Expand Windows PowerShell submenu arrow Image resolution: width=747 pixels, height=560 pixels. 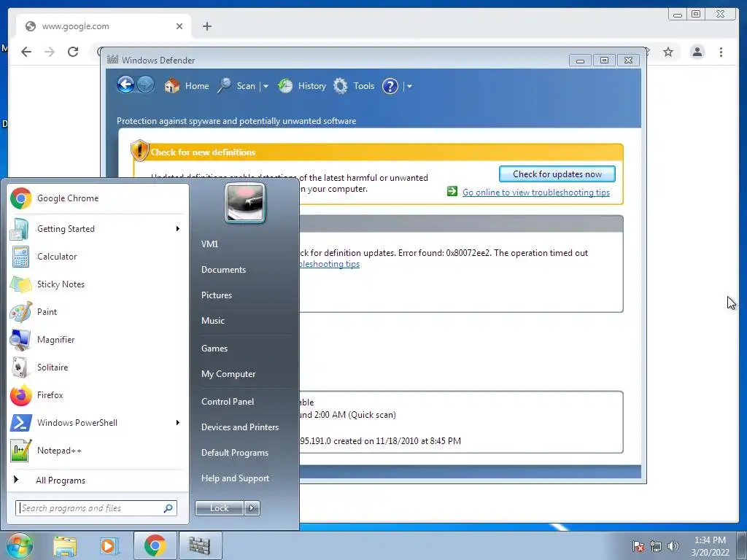click(x=178, y=423)
